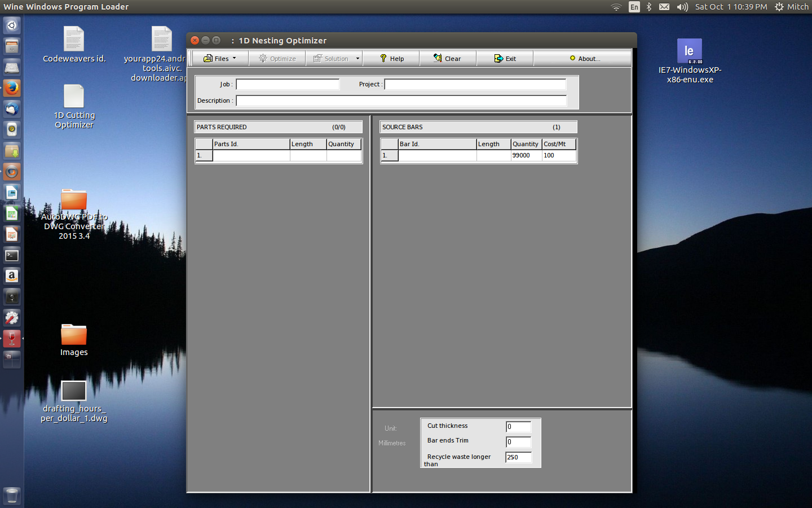Expand the Solution dropdown arrow

pyautogui.click(x=357, y=58)
